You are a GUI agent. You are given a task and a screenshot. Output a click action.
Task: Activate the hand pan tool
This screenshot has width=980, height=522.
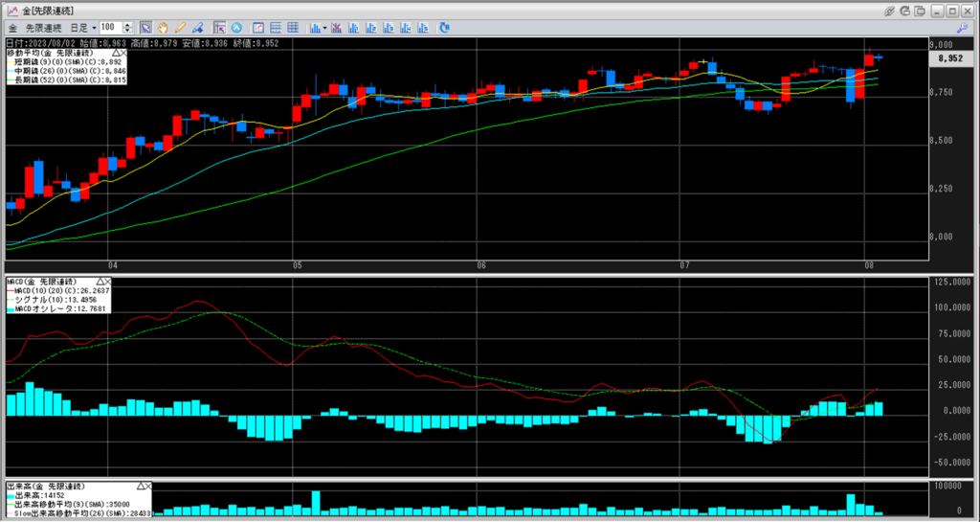tap(163, 28)
